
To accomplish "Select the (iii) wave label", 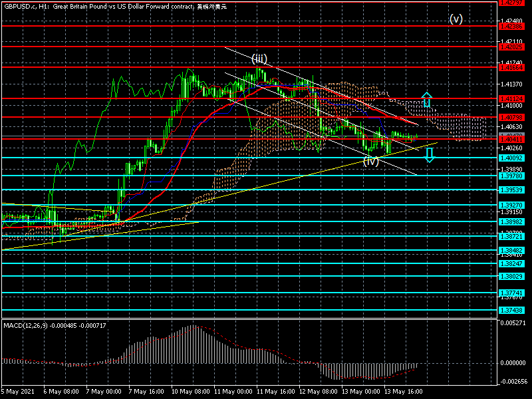I will [x=259, y=59].
